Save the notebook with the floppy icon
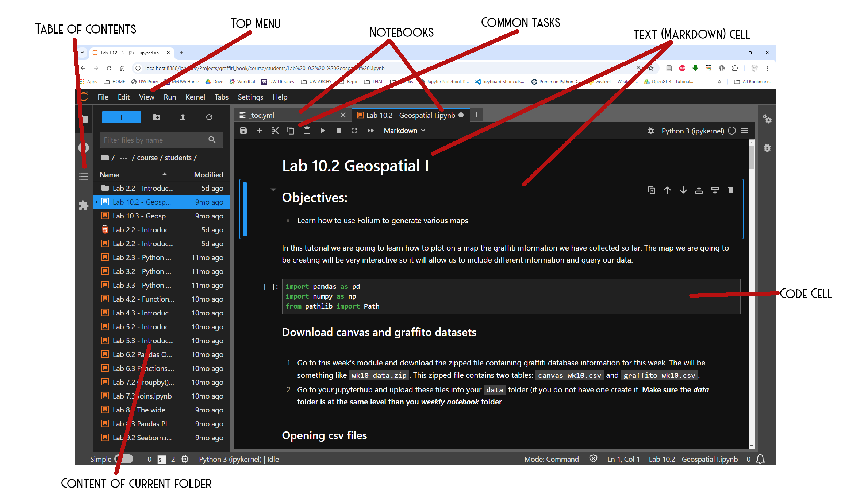Screen dimensions: 841x504 coord(243,131)
